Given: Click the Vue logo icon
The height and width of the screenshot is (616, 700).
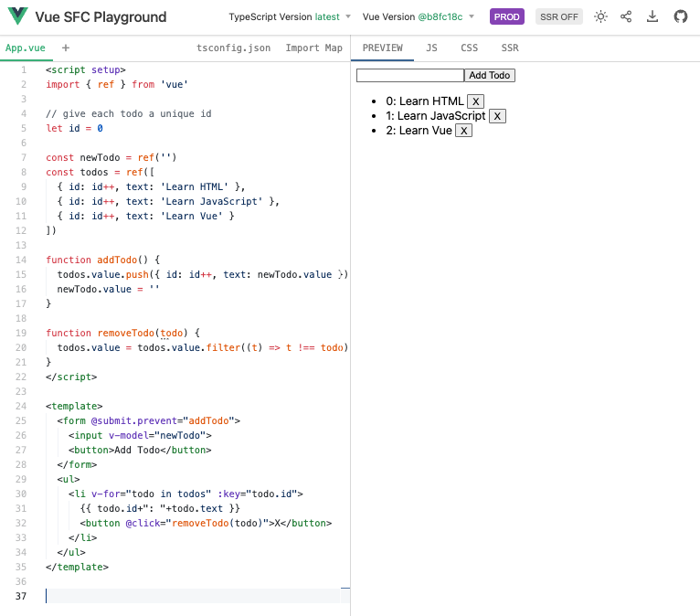Looking at the screenshot, I should (x=18, y=16).
